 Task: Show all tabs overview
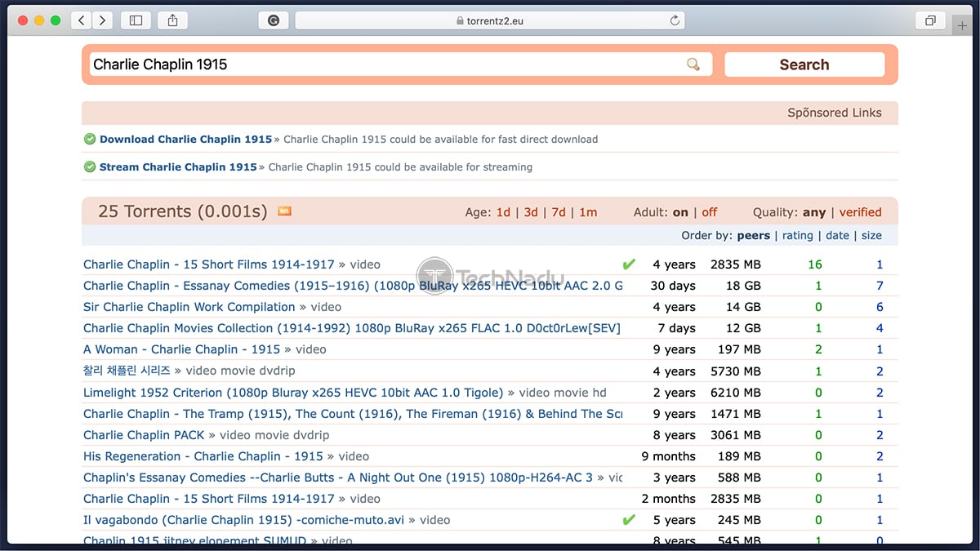pos(930,21)
